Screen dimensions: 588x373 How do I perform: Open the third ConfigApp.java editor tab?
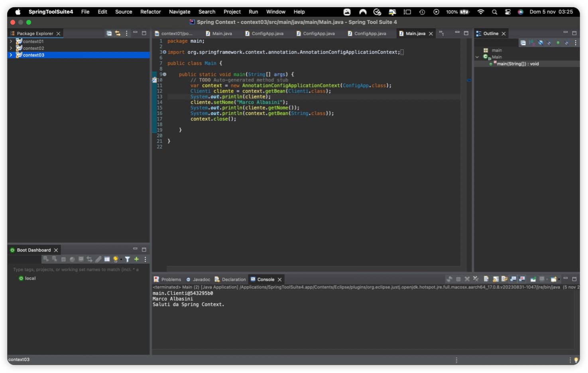tap(367, 34)
